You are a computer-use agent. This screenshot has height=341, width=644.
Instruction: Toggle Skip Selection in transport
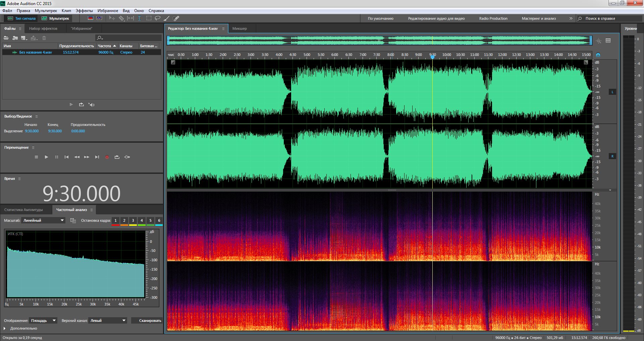coord(127,157)
